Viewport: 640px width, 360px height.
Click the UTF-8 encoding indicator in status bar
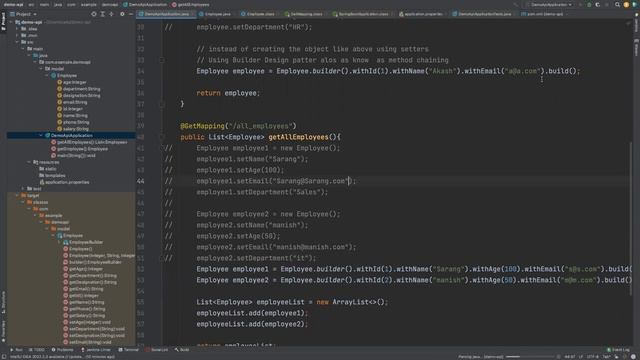tap(593, 357)
